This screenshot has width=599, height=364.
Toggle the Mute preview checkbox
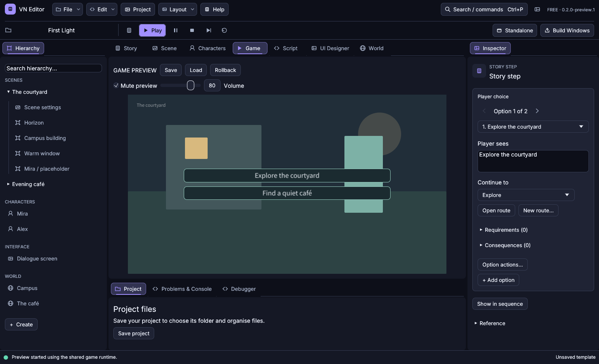click(116, 85)
